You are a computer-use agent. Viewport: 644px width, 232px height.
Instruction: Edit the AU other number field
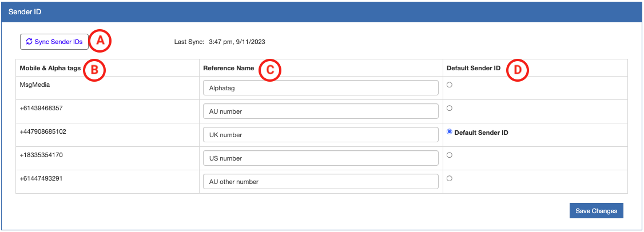(x=321, y=182)
